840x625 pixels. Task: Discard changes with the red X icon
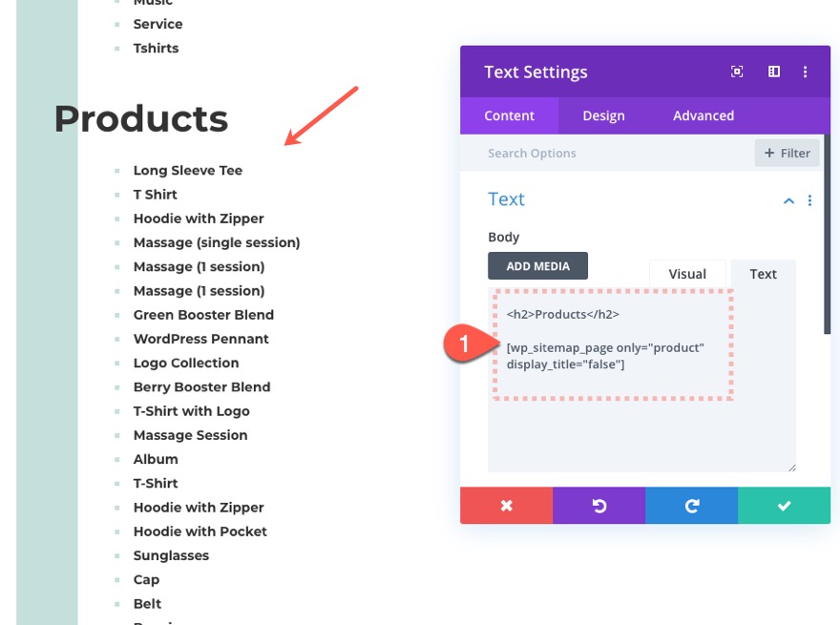coord(506,507)
